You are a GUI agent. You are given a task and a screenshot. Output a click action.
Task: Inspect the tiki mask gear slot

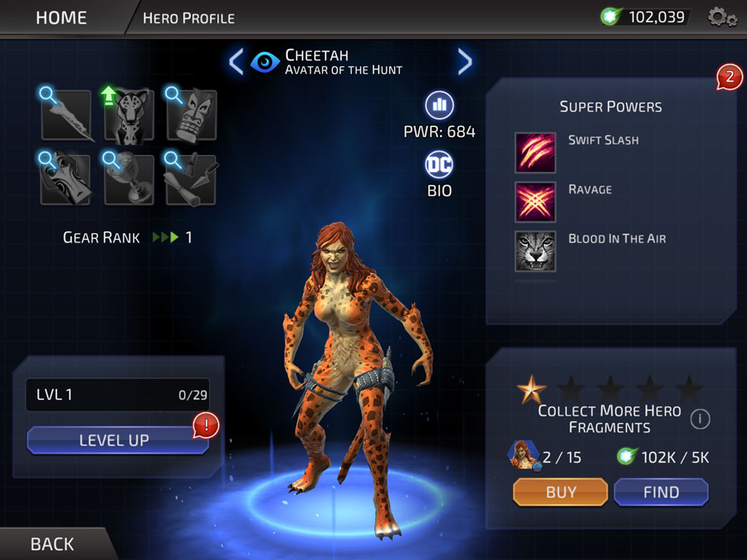pos(192,115)
